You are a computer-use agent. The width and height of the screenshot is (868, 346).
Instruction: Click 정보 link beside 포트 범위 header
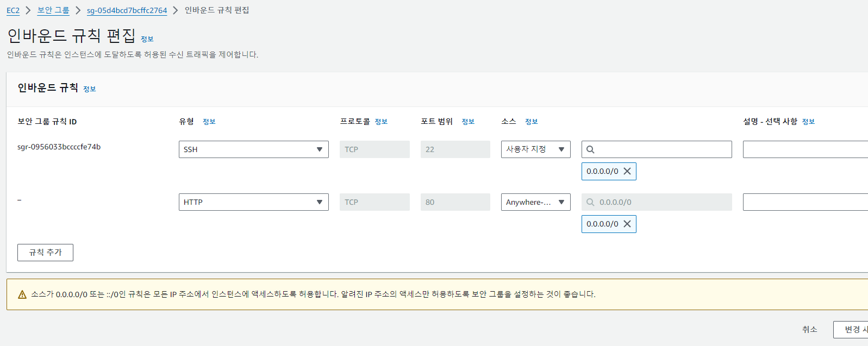[x=468, y=122]
